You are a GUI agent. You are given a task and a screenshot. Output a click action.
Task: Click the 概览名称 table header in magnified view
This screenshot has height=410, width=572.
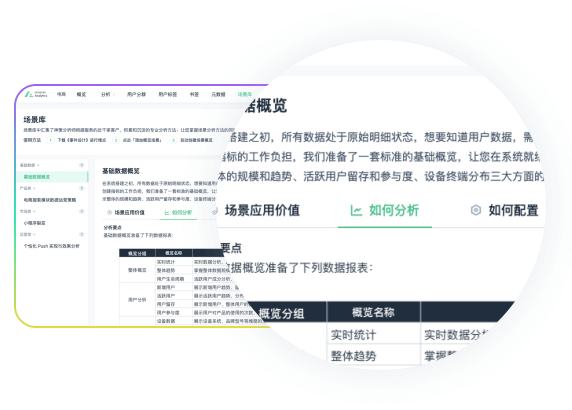coord(373,312)
